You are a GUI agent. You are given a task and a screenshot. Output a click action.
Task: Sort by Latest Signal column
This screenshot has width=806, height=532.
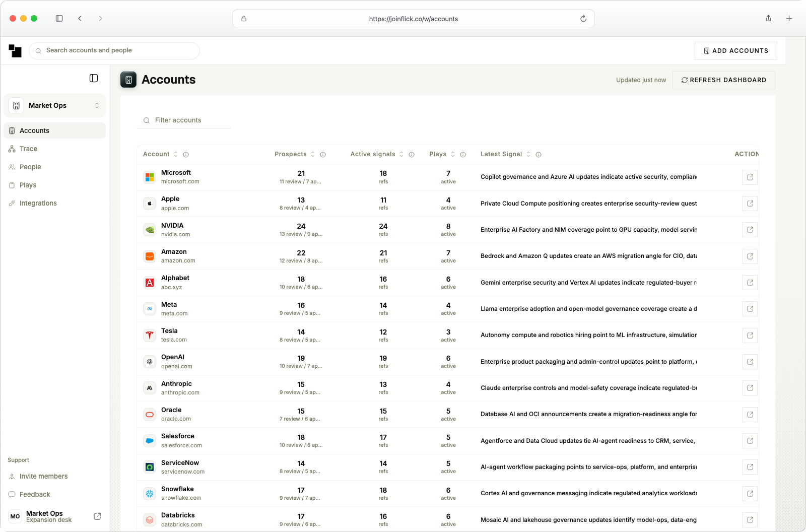[528, 155]
